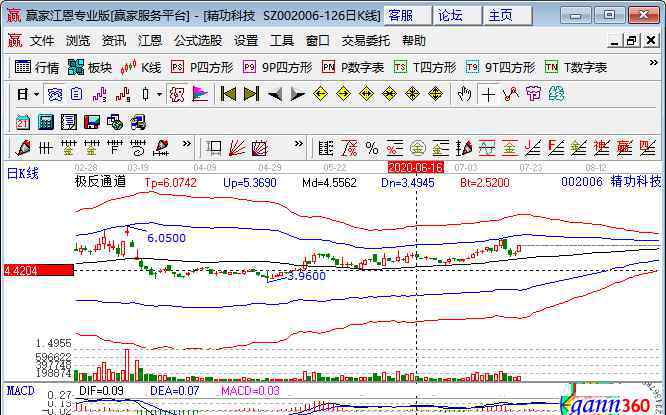This screenshot has height=415, width=666.
Task: Open the 交易委托 menu
Action: click(x=366, y=41)
